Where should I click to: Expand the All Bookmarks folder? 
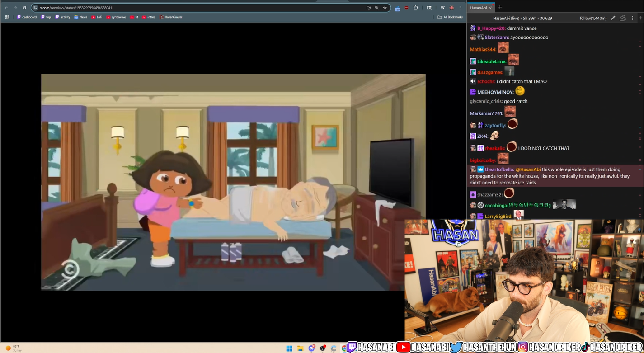point(450,17)
